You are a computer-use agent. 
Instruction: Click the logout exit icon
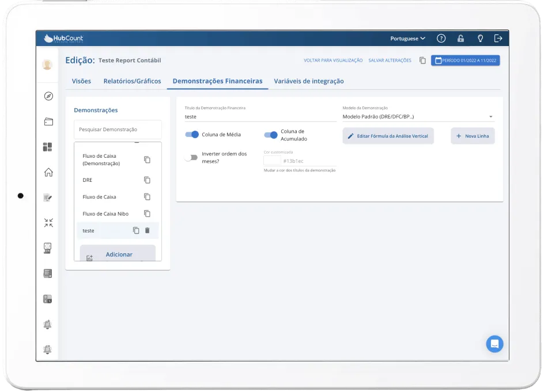(x=498, y=39)
